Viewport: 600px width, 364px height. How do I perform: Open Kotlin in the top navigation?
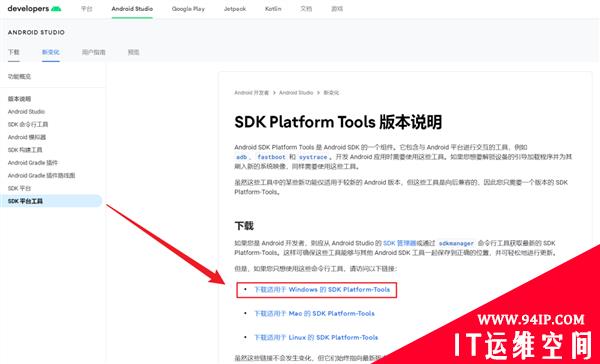(273, 8)
